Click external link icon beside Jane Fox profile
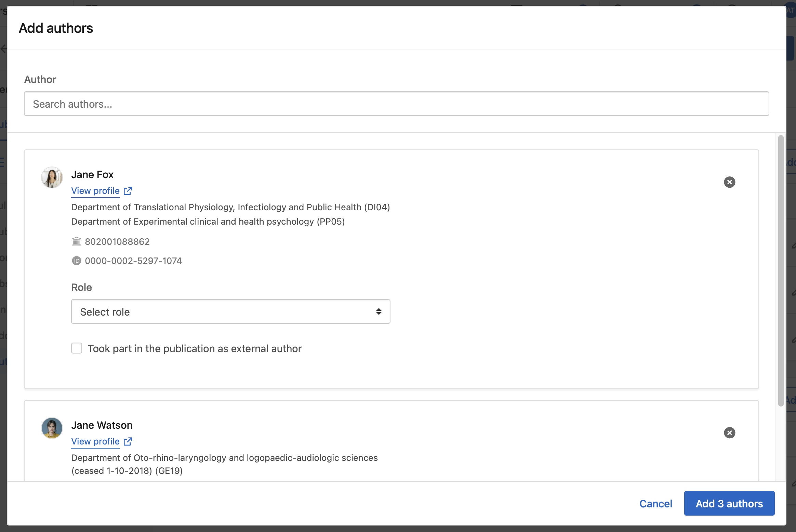Viewport: 796px width, 532px height. tap(128, 191)
